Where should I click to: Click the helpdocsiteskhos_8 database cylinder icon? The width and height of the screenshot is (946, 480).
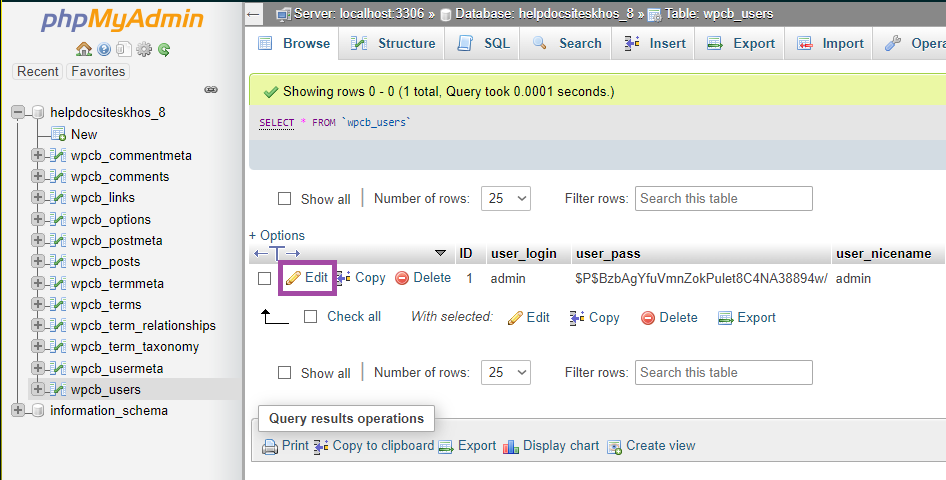[x=38, y=112]
